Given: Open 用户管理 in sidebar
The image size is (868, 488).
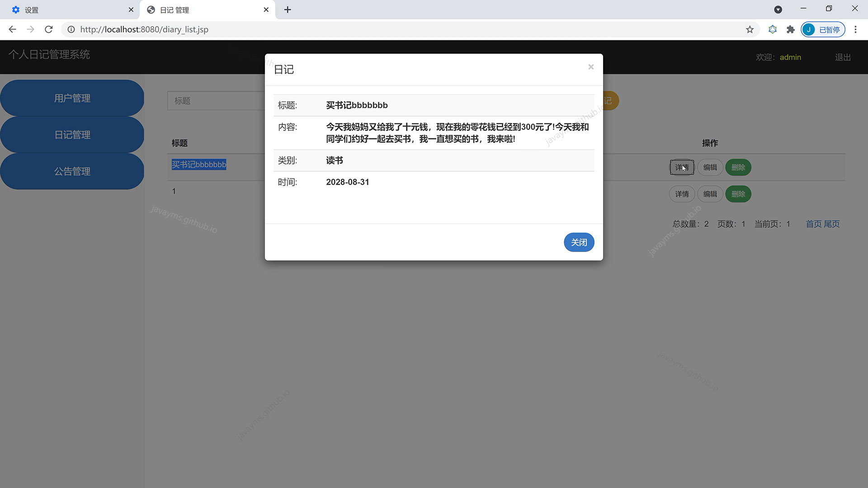Looking at the screenshot, I should (72, 98).
